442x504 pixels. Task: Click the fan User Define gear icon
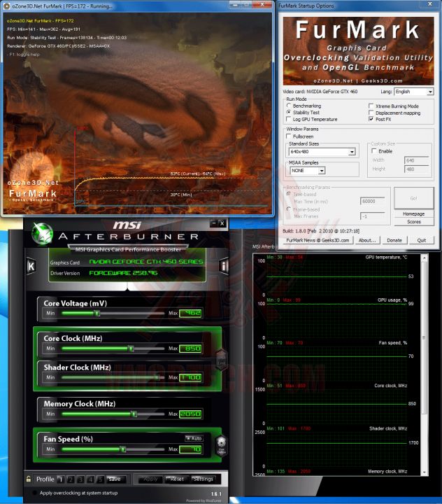[x=221, y=445]
